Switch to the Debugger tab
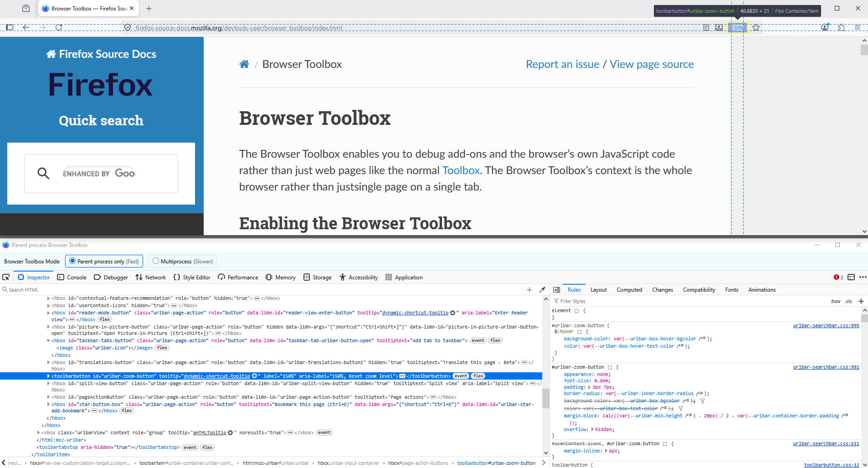Viewport: 868px width, 468px height. point(111,277)
